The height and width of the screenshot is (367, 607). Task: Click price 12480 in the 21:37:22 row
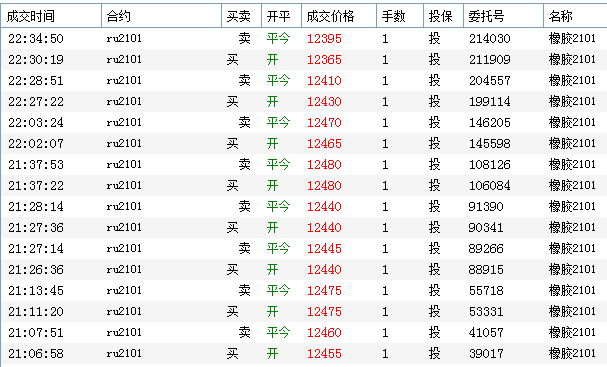point(324,186)
